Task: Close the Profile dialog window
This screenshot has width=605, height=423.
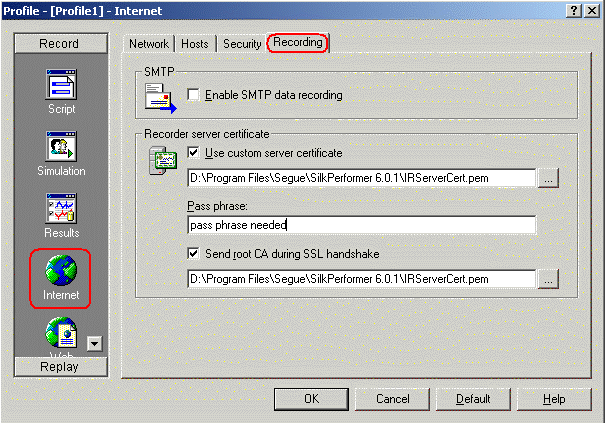Action: (x=592, y=11)
